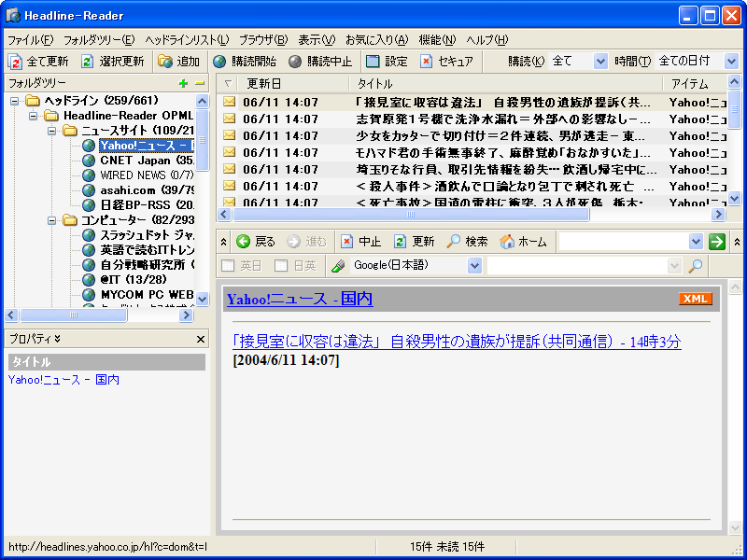The height and width of the screenshot is (560, 747).
Task: Expand the プロパティ panel chevron
Action: point(58,339)
